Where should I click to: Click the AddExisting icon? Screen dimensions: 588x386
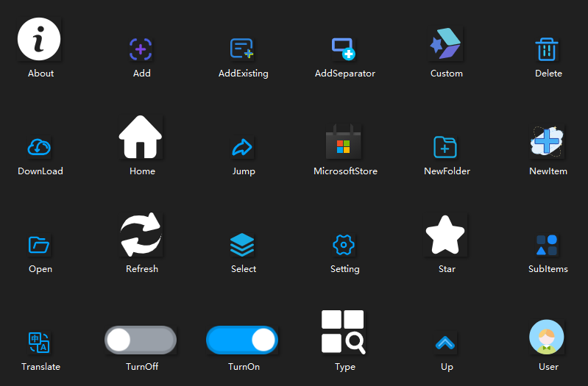pos(242,49)
